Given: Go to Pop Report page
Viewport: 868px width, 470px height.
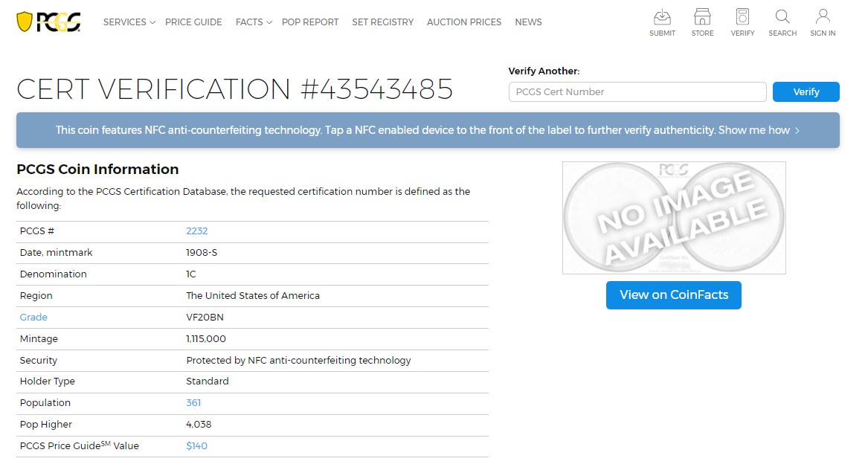Looking at the screenshot, I should (x=310, y=22).
